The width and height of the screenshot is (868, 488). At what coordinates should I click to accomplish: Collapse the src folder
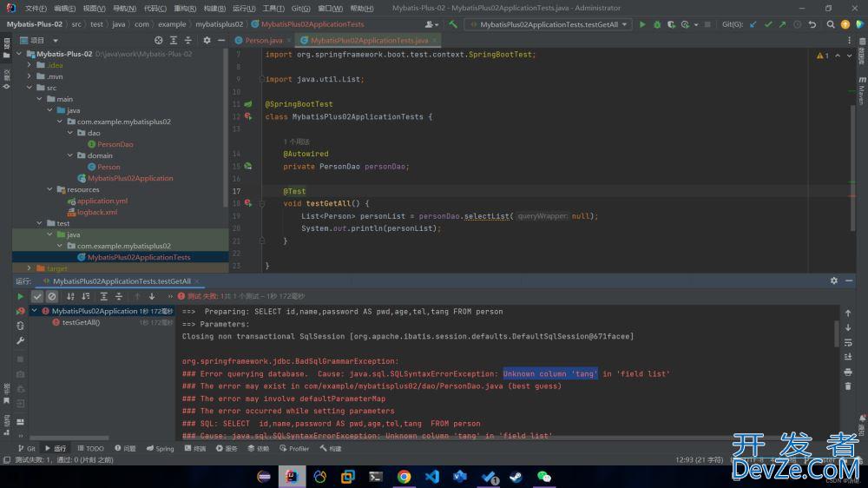click(30, 88)
